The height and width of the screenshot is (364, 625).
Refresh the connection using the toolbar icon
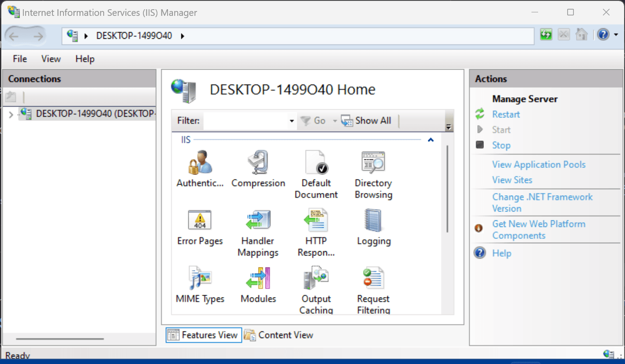click(x=546, y=34)
